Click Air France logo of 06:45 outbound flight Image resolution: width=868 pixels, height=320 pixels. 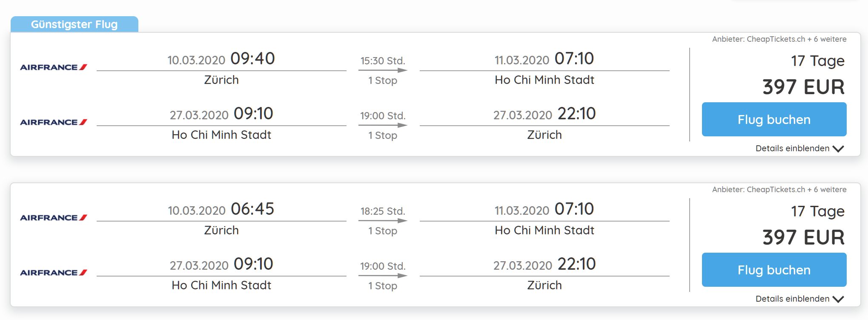(54, 218)
